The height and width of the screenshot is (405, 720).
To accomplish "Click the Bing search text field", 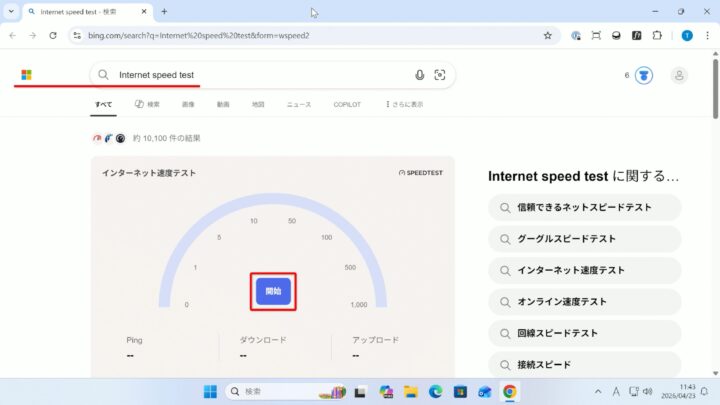I will [x=260, y=75].
